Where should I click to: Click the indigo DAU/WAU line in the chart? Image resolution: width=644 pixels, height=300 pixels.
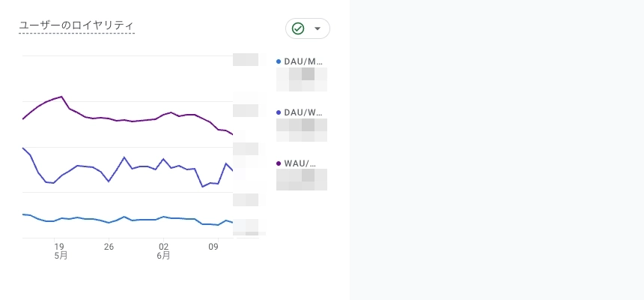click(x=124, y=157)
